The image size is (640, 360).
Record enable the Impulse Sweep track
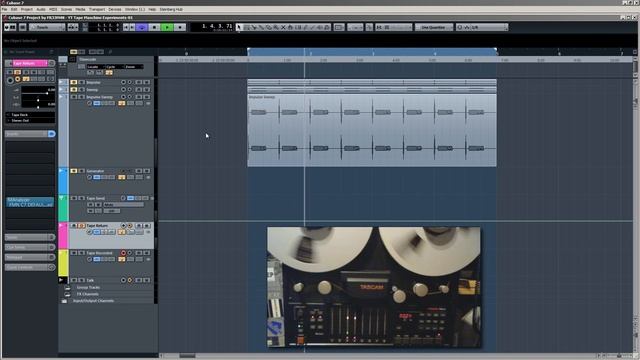(123, 97)
